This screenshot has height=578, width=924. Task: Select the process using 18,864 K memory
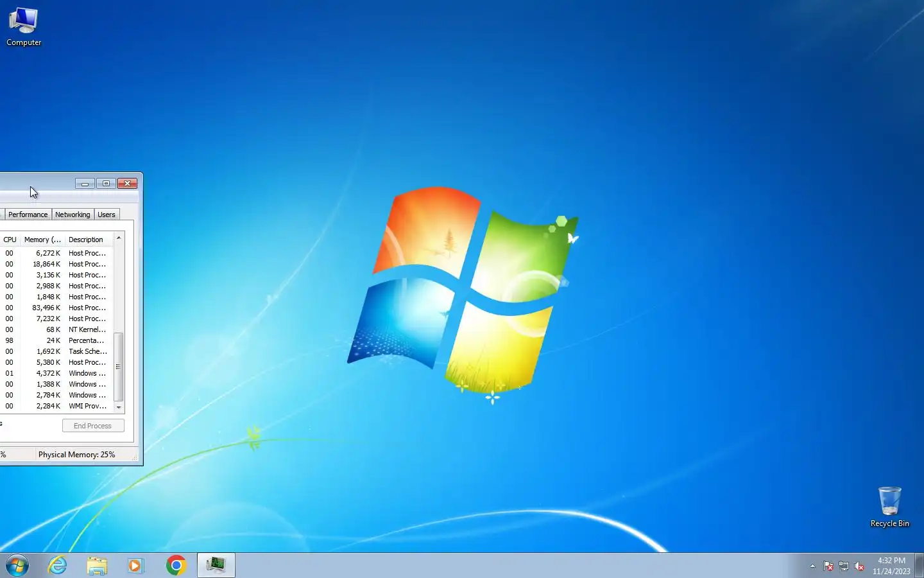tap(56, 264)
